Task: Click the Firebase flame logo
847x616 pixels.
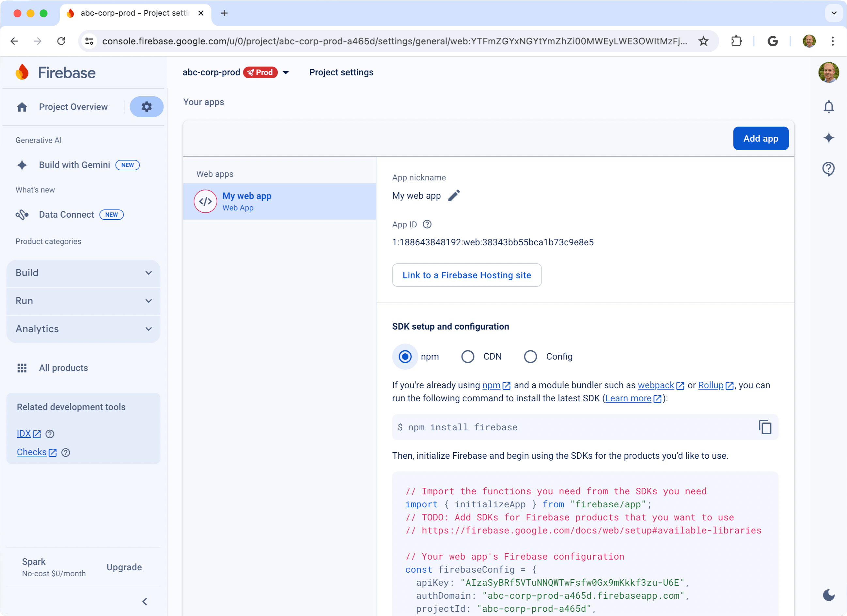Action: pyautogui.click(x=22, y=72)
